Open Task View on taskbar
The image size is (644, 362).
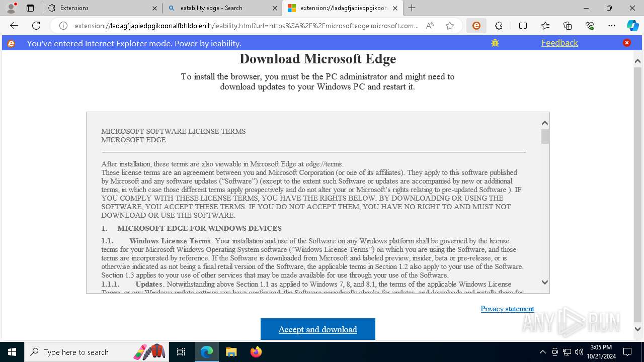click(181, 352)
